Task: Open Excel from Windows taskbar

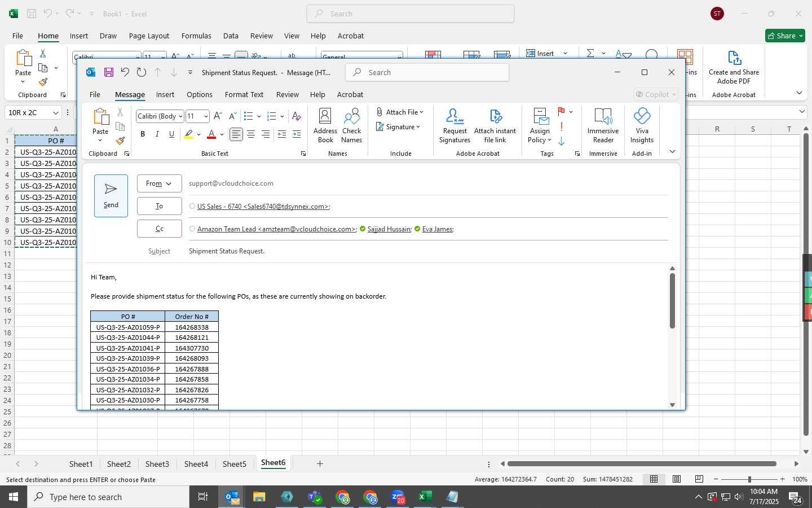Action: 425,497
